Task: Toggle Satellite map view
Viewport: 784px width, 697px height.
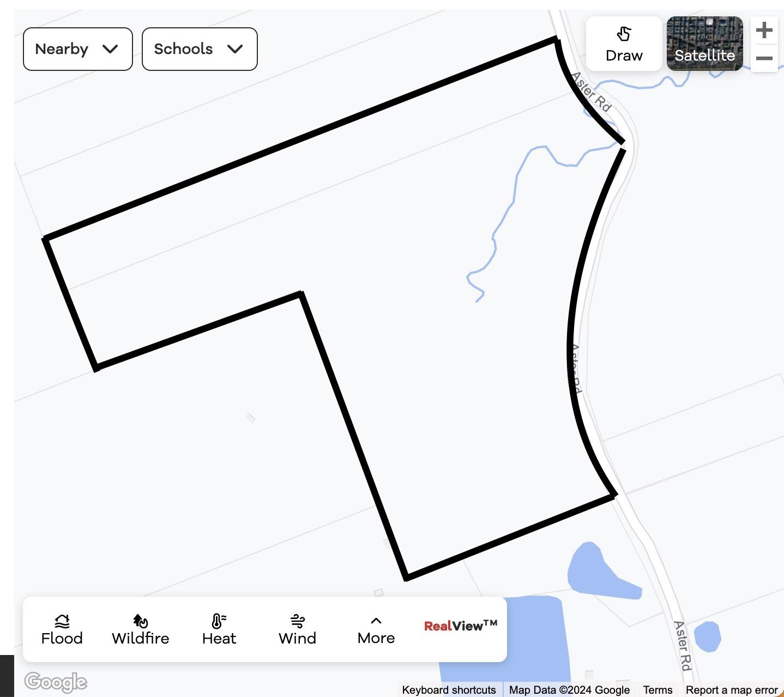Action: 704,44
